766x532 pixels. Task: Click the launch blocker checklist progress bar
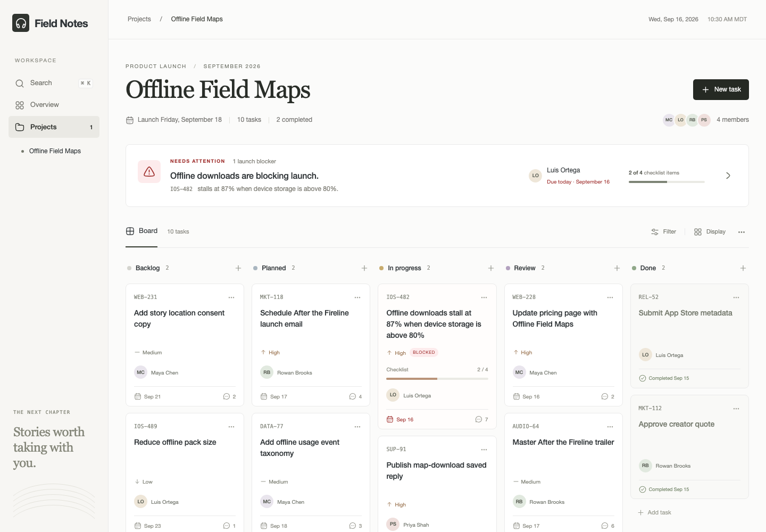click(x=667, y=182)
